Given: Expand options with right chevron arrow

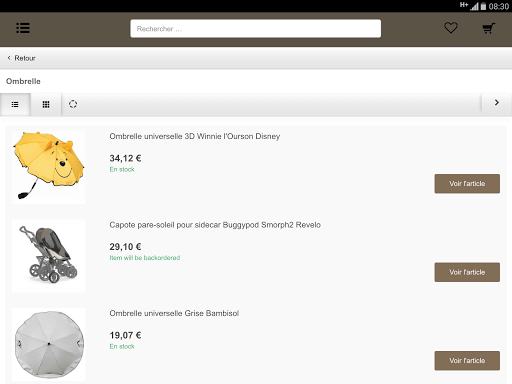Looking at the screenshot, I should [x=497, y=103].
